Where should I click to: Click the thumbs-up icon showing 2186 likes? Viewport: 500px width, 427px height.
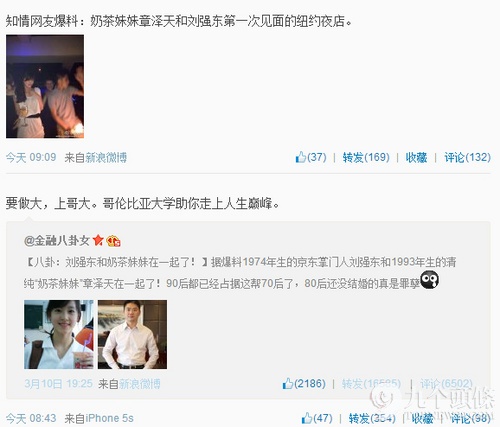tap(288, 383)
